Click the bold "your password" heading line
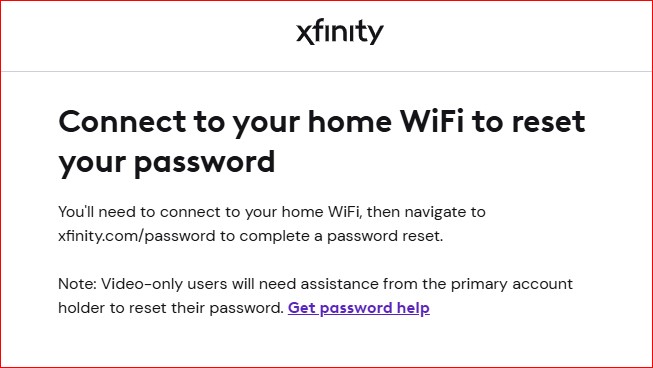653x368 pixels. [167, 163]
